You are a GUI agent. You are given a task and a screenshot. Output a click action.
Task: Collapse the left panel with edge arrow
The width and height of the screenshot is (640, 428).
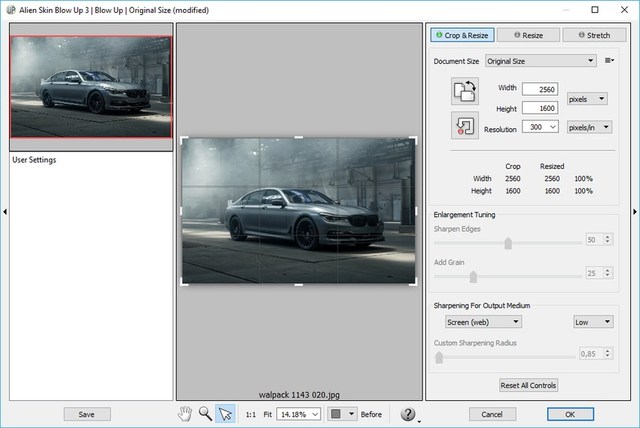point(4,211)
